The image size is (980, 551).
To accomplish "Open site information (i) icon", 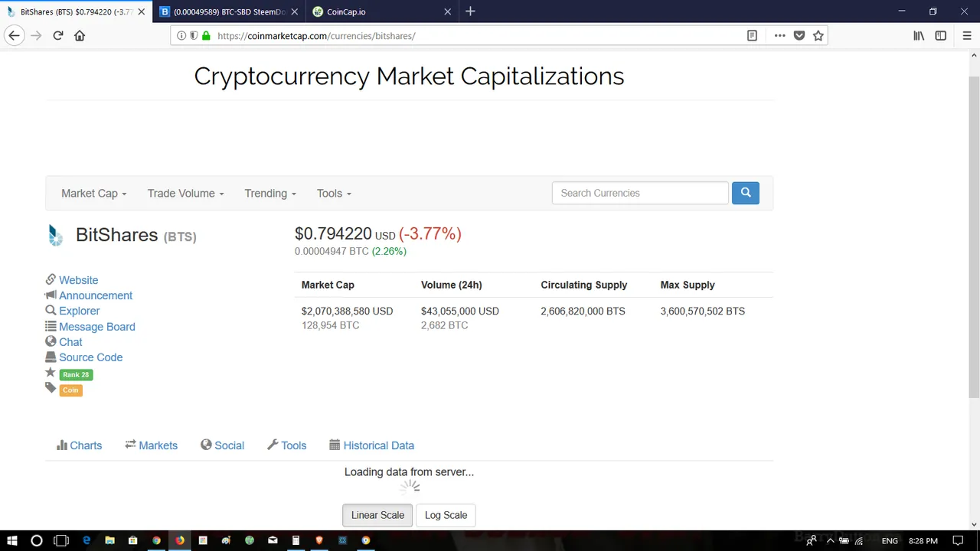I will (181, 36).
